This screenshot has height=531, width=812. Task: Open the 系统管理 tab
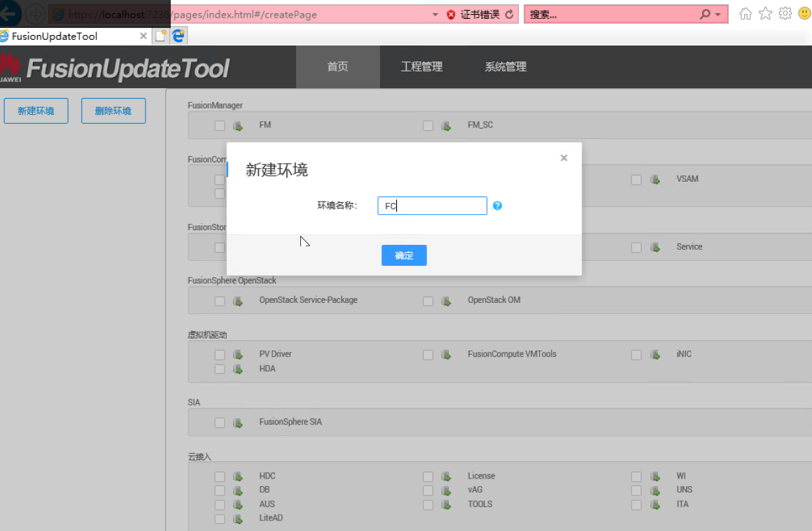click(x=505, y=66)
